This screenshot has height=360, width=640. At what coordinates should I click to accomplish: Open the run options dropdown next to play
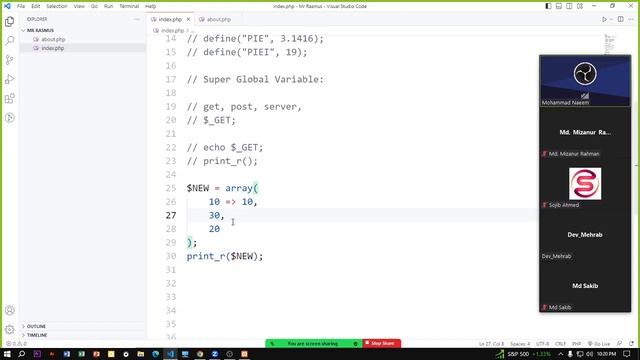(x=611, y=19)
